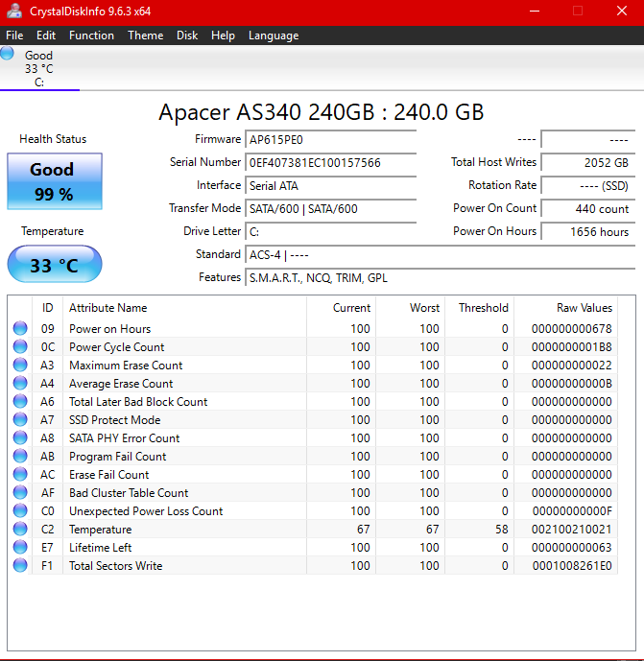Open the Language menu
This screenshot has height=661, width=644.
[x=274, y=35]
